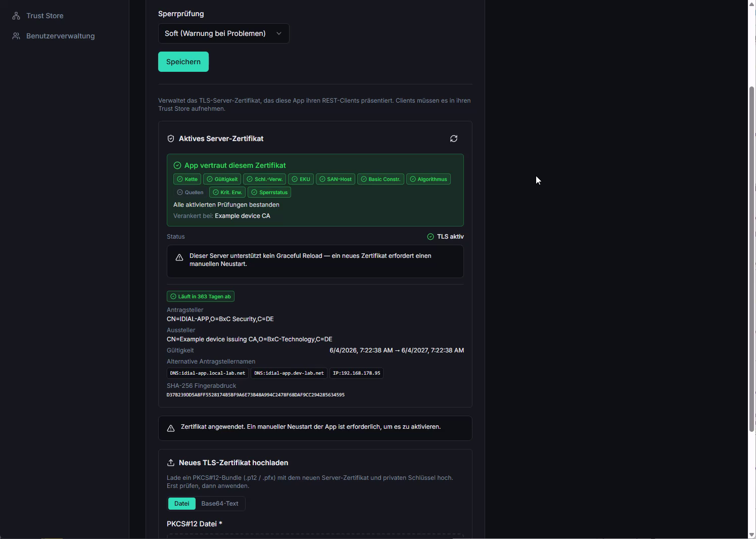Image resolution: width=756 pixels, height=539 pixels.
Task: Click IP:192.168.178.95 chip
Action: [356, 373]
